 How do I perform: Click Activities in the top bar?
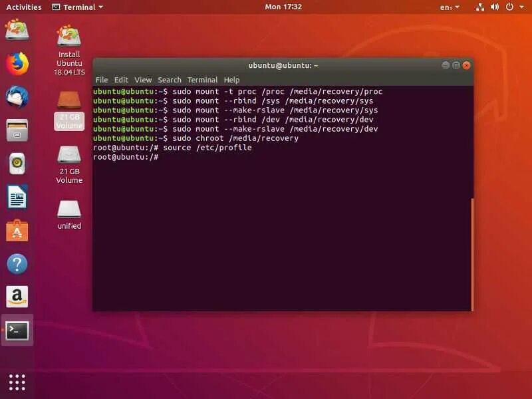coord(24,7)
